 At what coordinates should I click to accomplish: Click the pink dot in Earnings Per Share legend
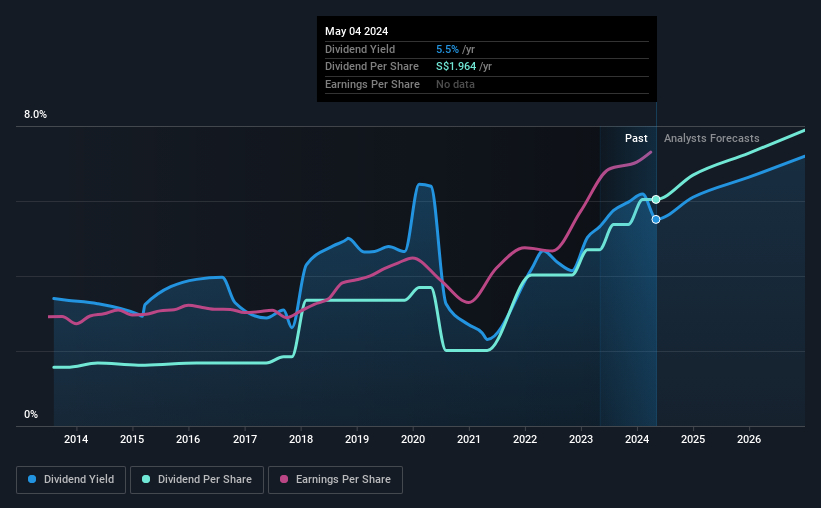coord(283,480)
